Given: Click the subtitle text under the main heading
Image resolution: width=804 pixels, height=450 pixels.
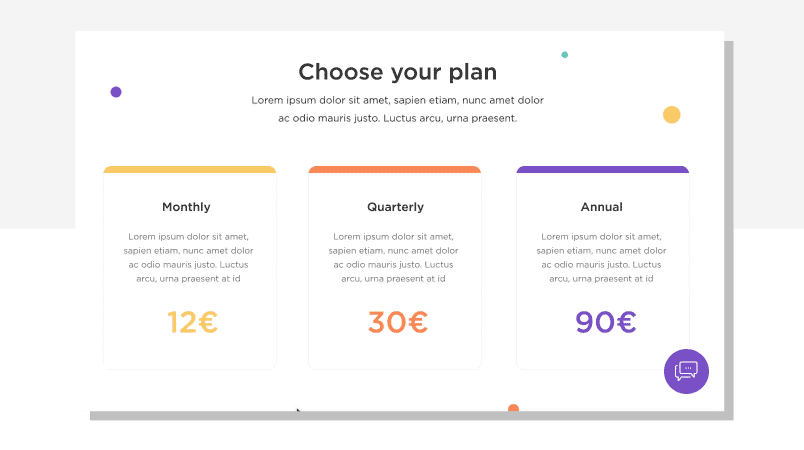Looking at the screenshot, I should [397, 109].
